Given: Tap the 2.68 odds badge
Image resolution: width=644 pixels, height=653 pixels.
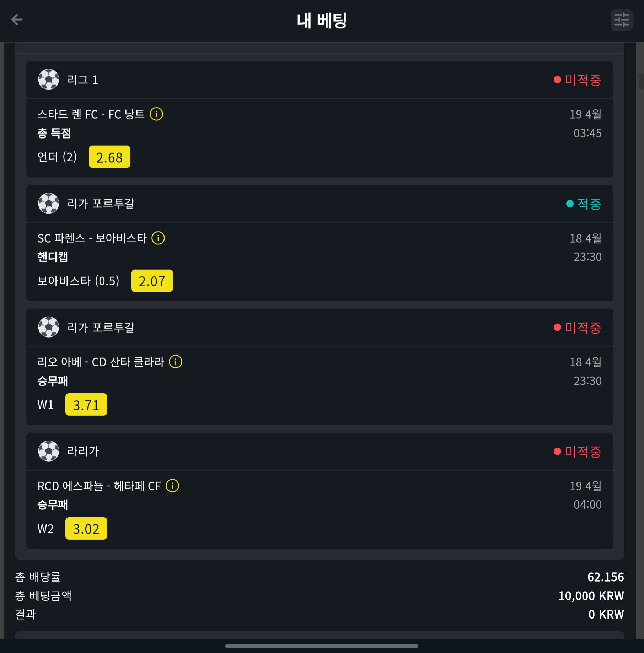Looking at the screenshot, I should [109, 157].
